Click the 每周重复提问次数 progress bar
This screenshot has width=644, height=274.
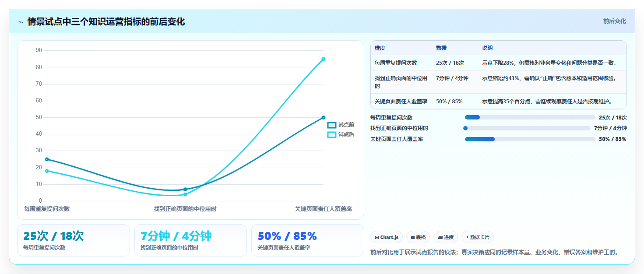pos(530,117)
